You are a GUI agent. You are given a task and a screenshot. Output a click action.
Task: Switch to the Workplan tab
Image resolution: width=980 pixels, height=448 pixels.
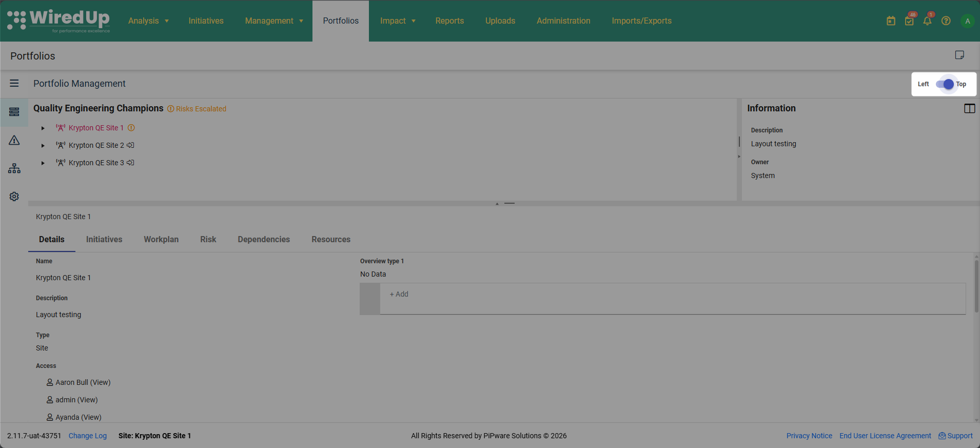161,240
